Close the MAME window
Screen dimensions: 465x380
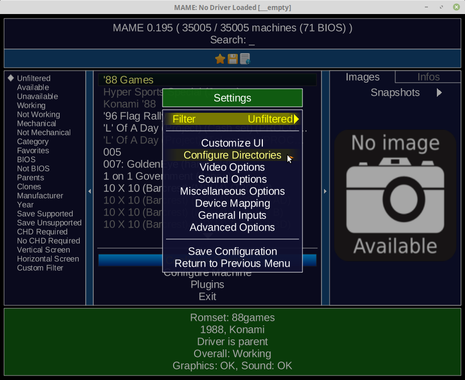[456, 7]
